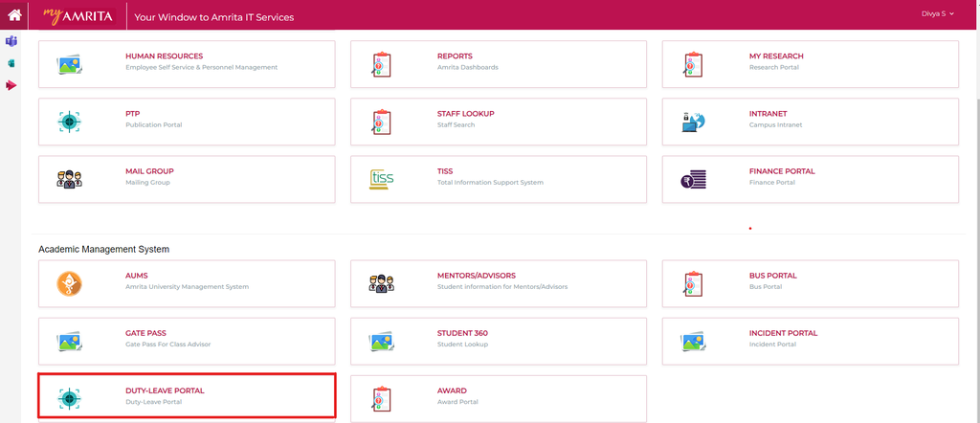The width and height of the screenshot is (980, 423).
Task: Open Microsoft Teams from left sidebar
Action: 11,42
